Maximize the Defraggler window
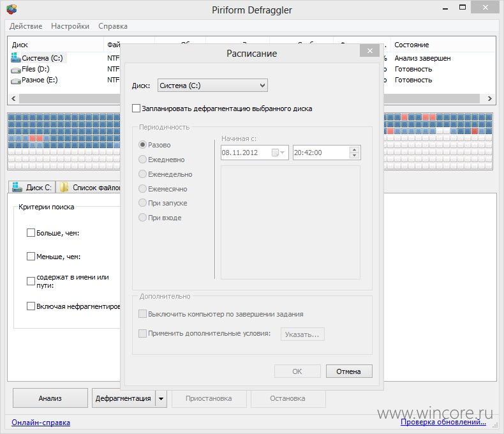The width and height of the screenshot is (504, 434). tap(463, 8)
